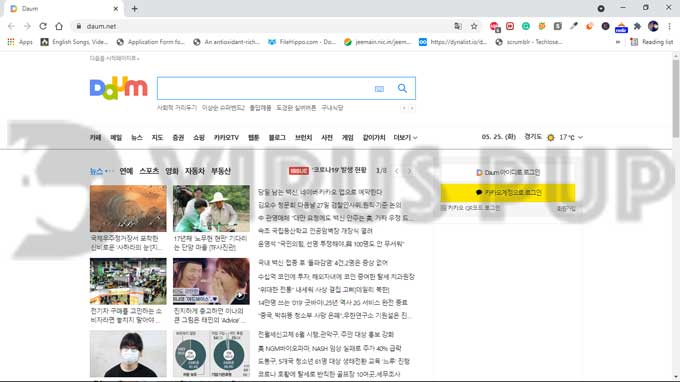Click next arrow below the search suggestions

coord(412,108)
